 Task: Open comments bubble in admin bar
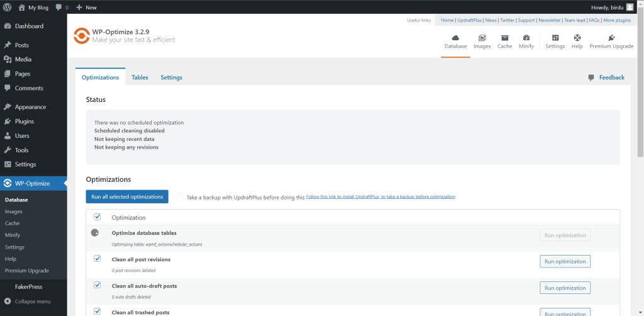(58, 8)
